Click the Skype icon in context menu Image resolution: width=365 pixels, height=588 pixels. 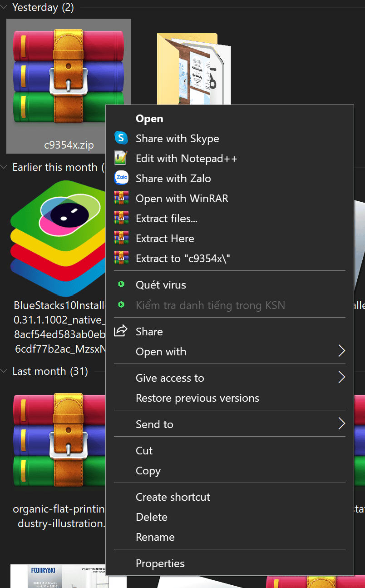pos(121,138)
